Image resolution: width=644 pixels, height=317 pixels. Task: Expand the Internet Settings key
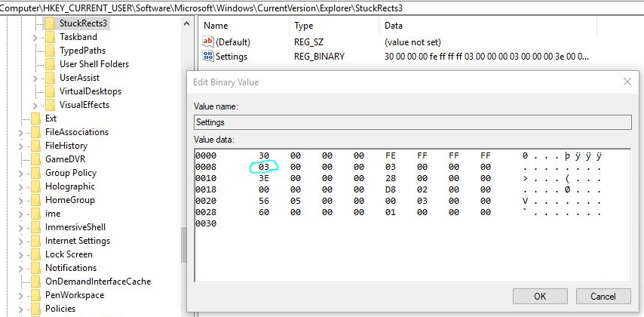click(x=20, y=241)
